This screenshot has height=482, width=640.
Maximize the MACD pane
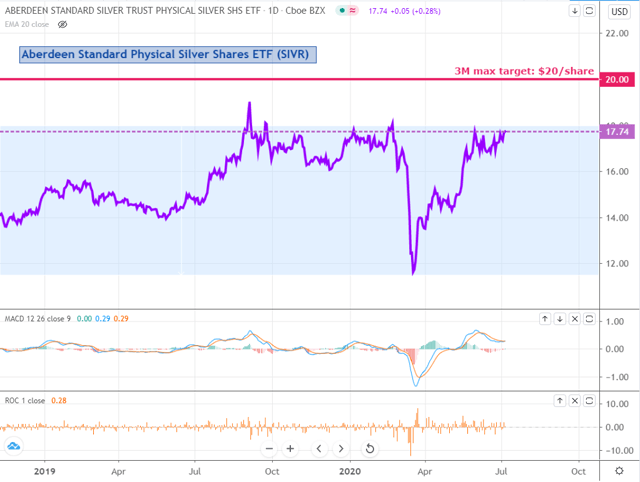tap(589, 319)
